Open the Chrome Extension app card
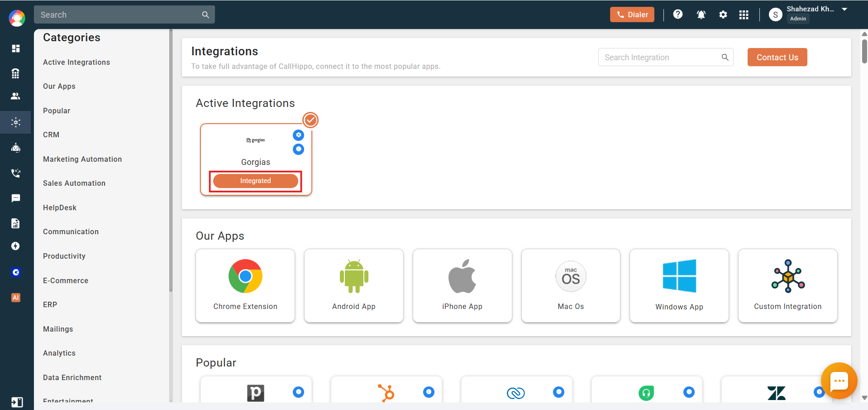868x410 pixels. (245, 285)
